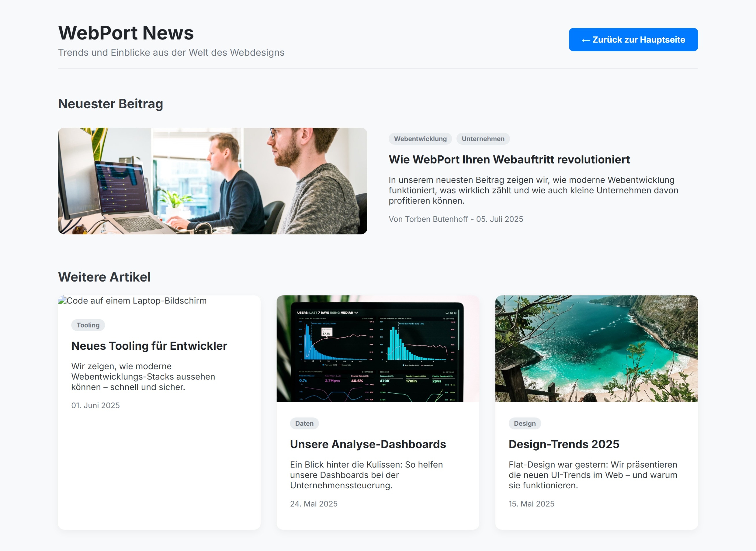Open article Design-Trends 2025
The width and height of the screenshot is (756, 551).
tap(564, 444)
